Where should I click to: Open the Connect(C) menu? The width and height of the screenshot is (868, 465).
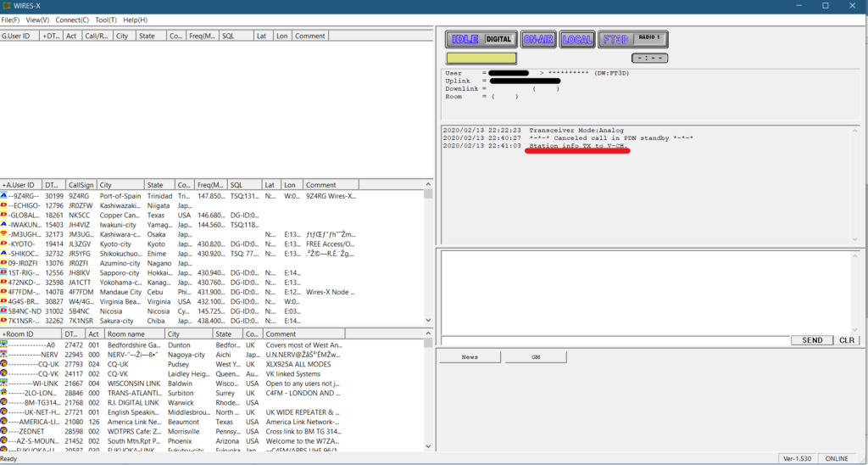click(x=72, y=20)
